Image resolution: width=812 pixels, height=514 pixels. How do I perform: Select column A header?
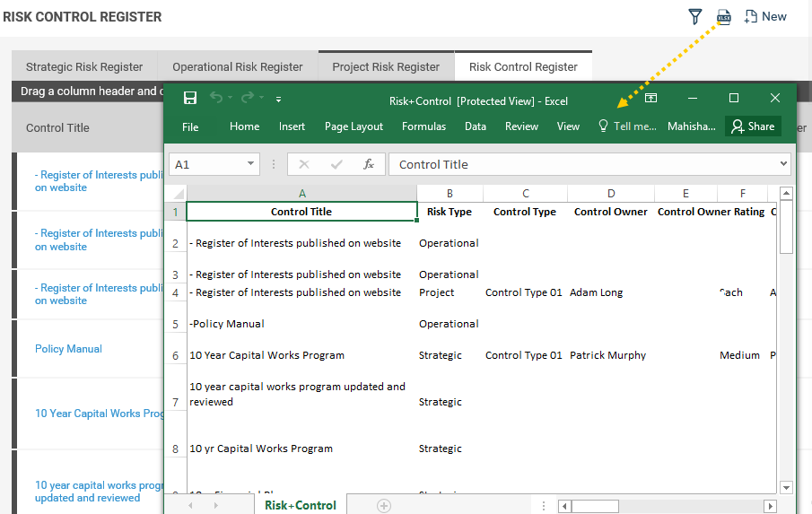point(301,194)
